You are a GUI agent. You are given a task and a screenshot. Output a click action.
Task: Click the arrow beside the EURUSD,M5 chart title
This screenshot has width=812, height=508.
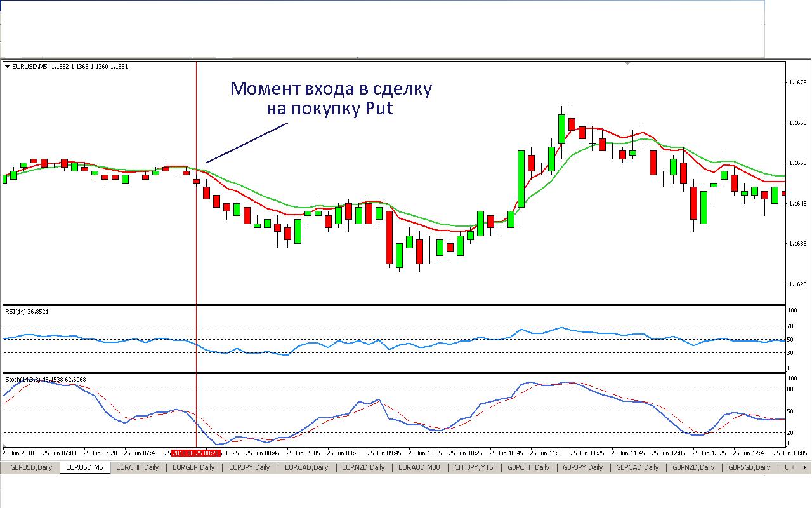pyautogui.click(x=7, y=66)
